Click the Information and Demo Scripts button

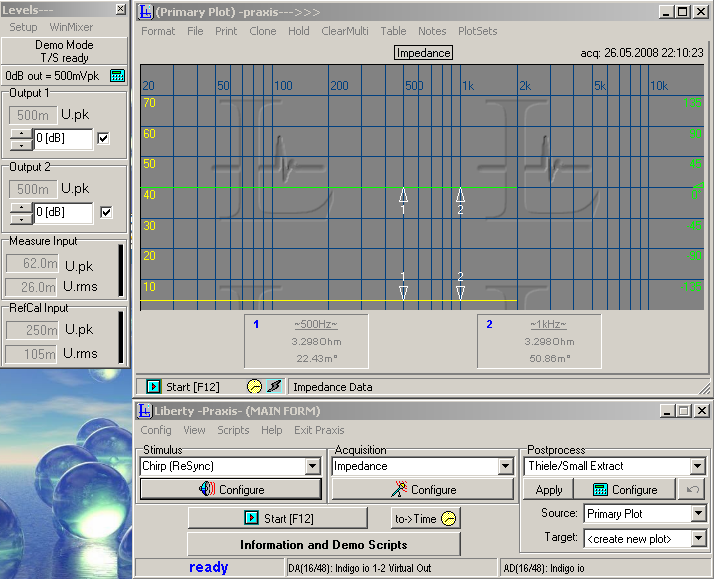pyautogui.click(x=323, y=545)
